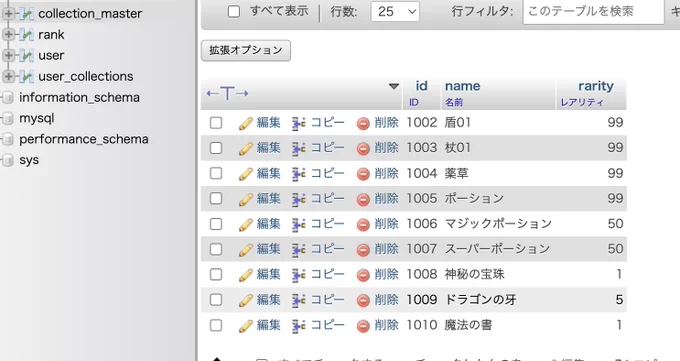This screenshot has height=361, width=680.
Task: Click the name cell 魔法の書
Action: [468, 325]
